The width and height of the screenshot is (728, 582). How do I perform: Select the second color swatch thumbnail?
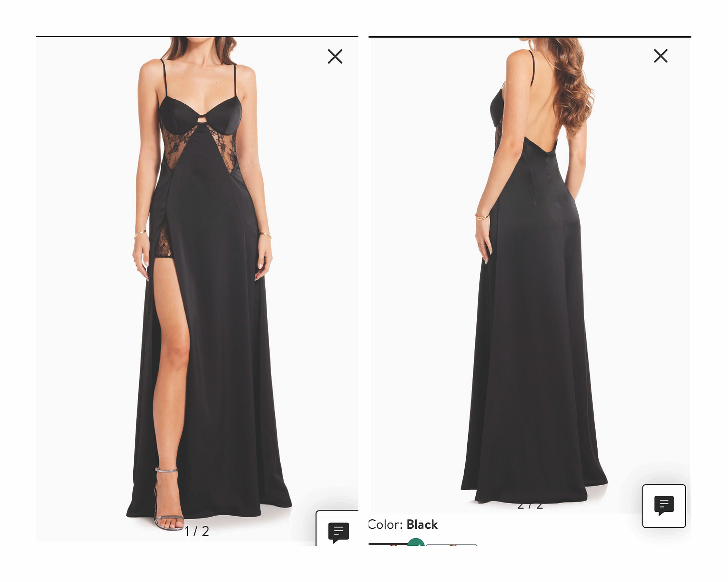452,545
